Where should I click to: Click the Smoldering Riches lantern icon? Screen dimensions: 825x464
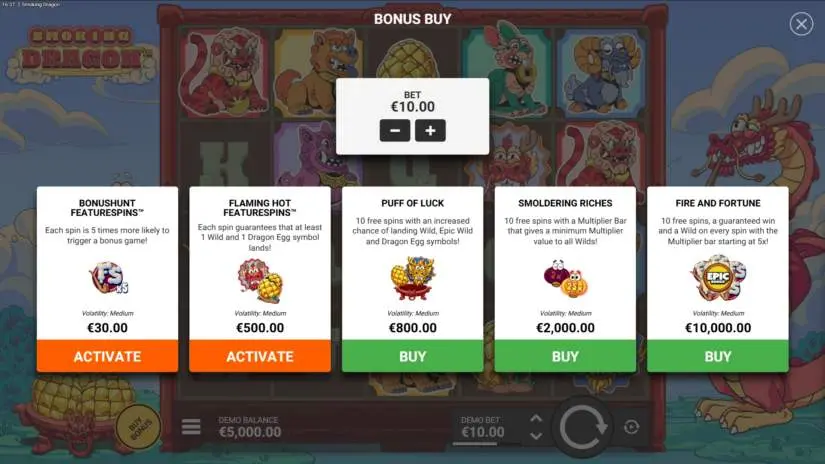565,278
